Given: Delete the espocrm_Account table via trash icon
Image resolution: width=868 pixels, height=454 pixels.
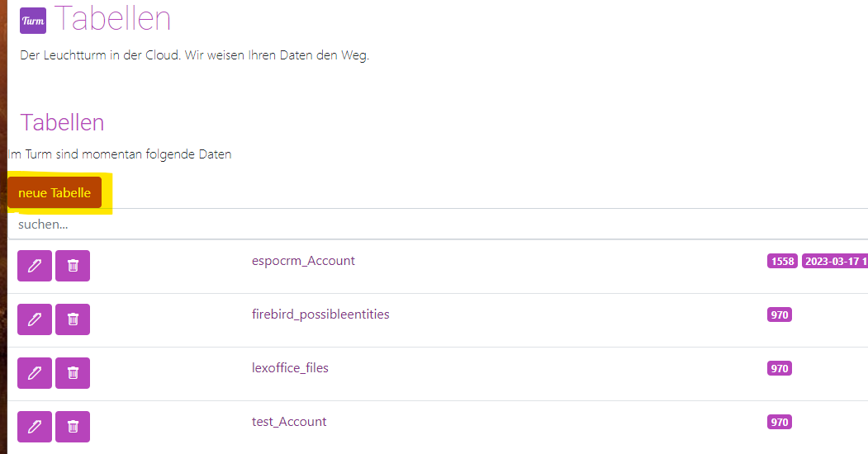Looking at the screenshot, I should click(73, 266).
